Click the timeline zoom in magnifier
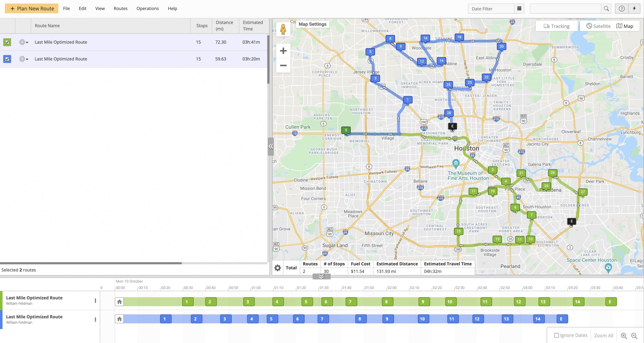This screenshot has height=343, width=644. click(x=624, y=336)
